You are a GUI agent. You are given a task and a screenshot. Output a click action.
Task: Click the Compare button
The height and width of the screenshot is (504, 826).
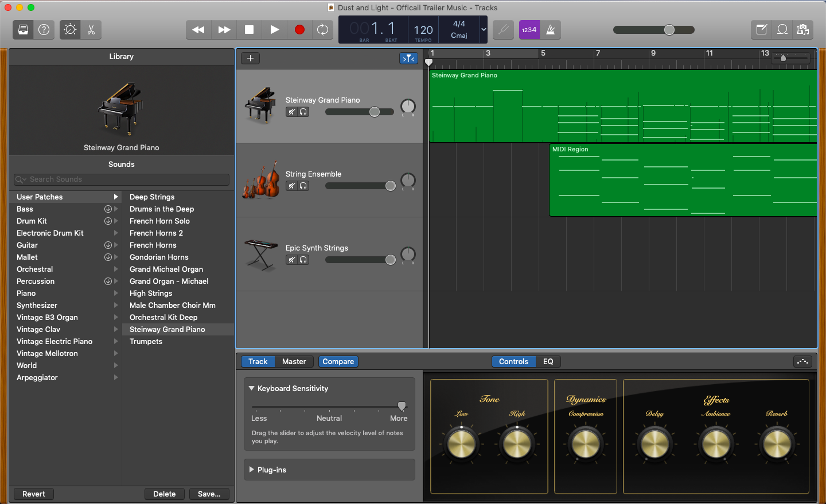(338, 361)
